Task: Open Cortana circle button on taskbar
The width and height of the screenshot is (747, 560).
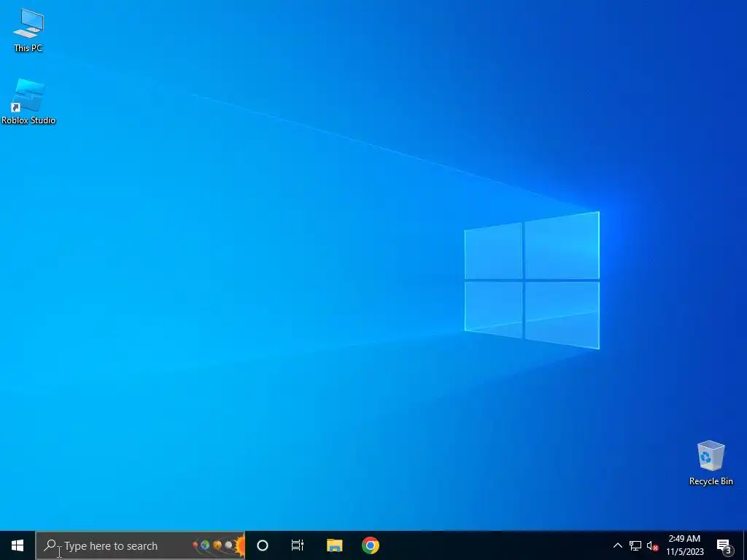Action: point(263,545)
